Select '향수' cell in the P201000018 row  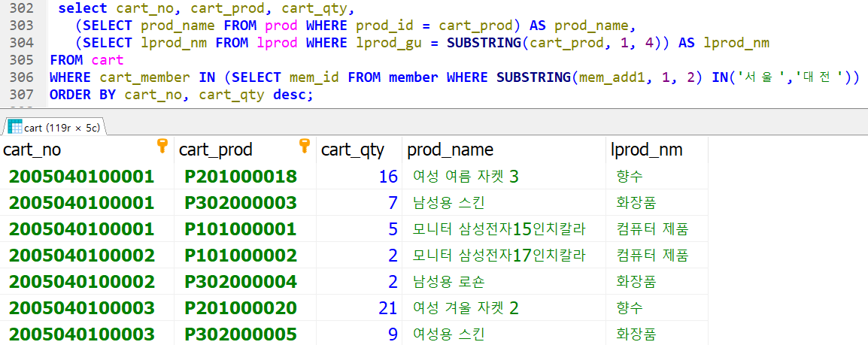click(x=657, y=177)
